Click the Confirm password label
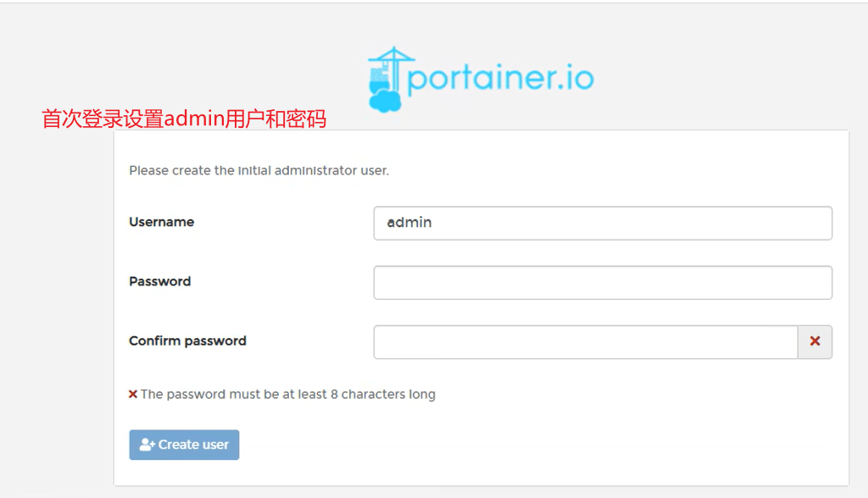This screenshot has height=498, width=868. [x=187, y=340]
